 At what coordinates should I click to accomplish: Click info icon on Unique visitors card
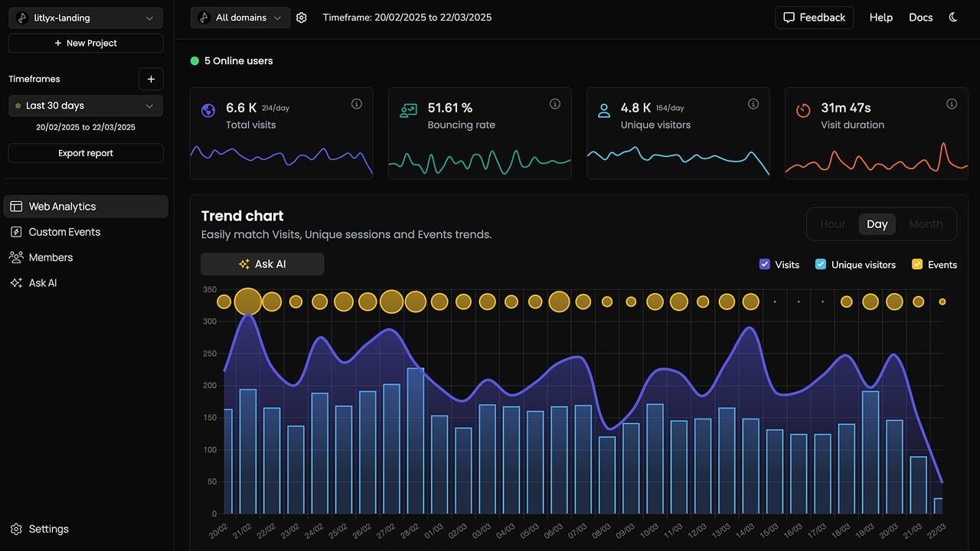tap(753, 104)
